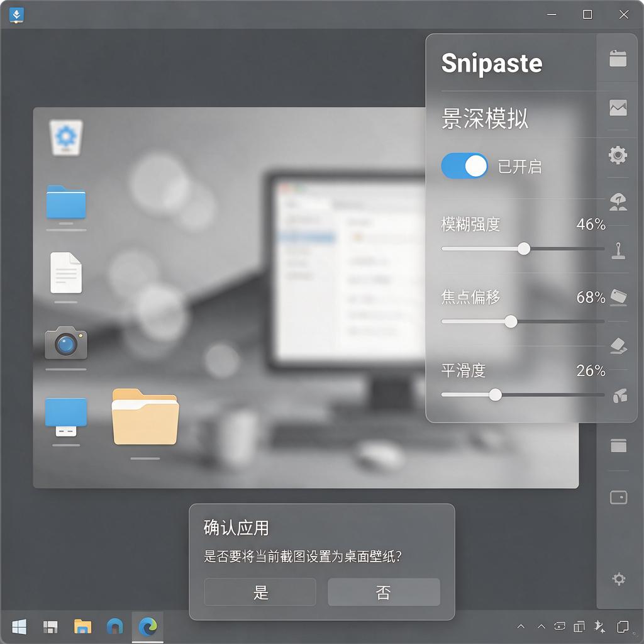Switch to Edge browser on taskbar

[148, 627]
